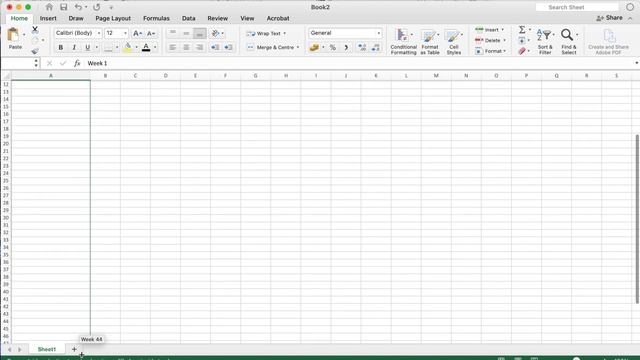Viewport: 640px width, 360px height.
Task: Open Conditional Formatting menu
Action: (x=403, y=41)
